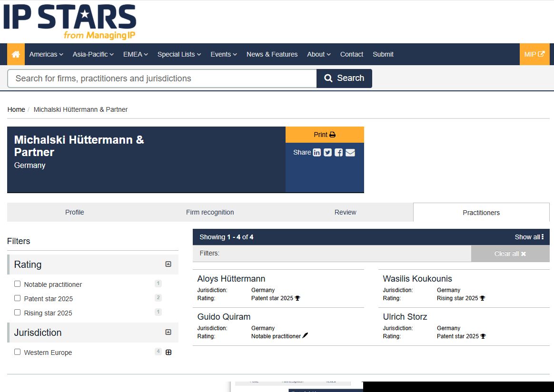Screen dimensions: 554x392
Task: Open MIP external link
Action: point(534,54)
